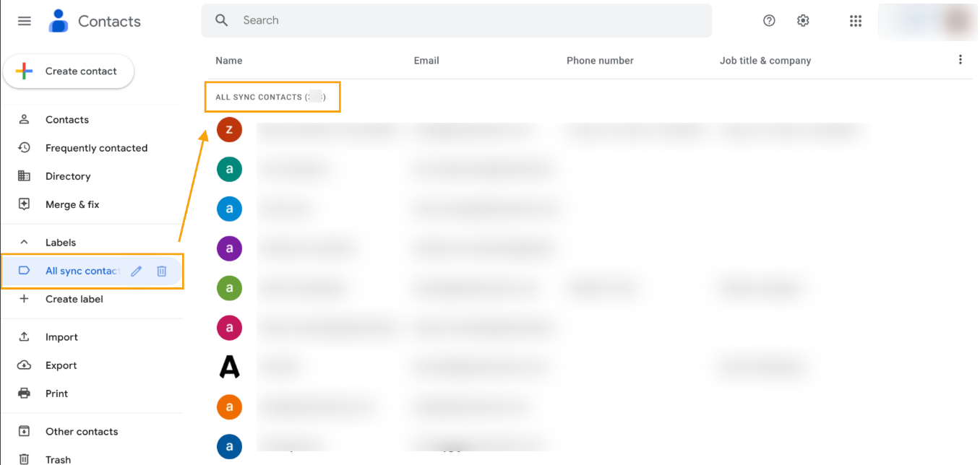
Task: Click Create label
Action: (x=74, y=299)
